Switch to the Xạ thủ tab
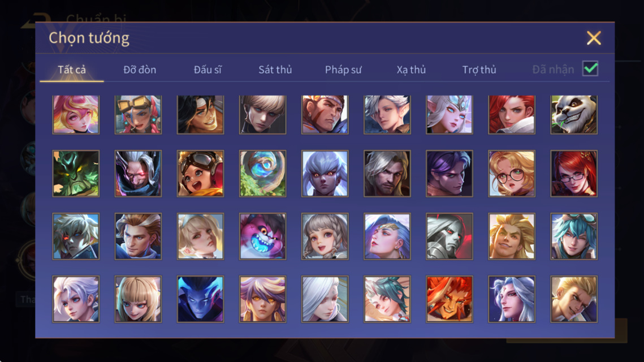This screenshot has height=362, width=644. coord(411,70)
